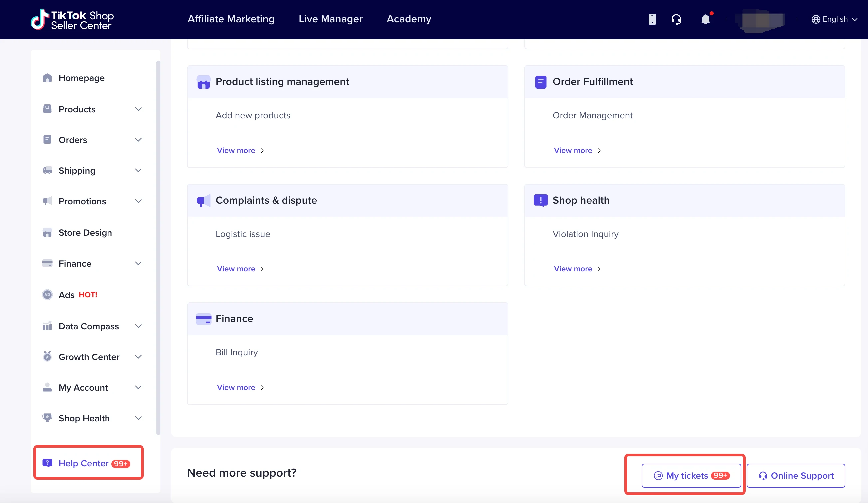Open the Affiliate Marketing tab
The height and width of the screenshot is (503, 868).
(231, 19)
